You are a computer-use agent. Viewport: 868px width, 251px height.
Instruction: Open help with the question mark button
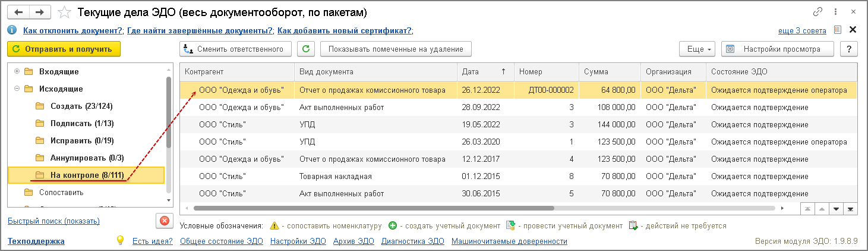849,49
